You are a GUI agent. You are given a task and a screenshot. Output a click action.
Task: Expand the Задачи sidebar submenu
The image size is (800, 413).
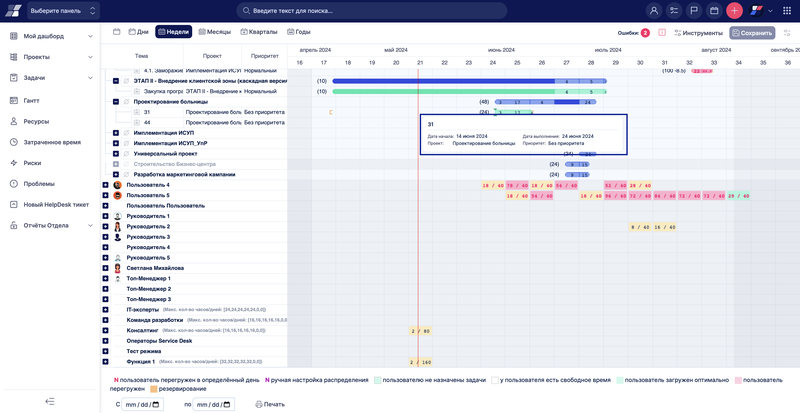click(x=91, y=77)
